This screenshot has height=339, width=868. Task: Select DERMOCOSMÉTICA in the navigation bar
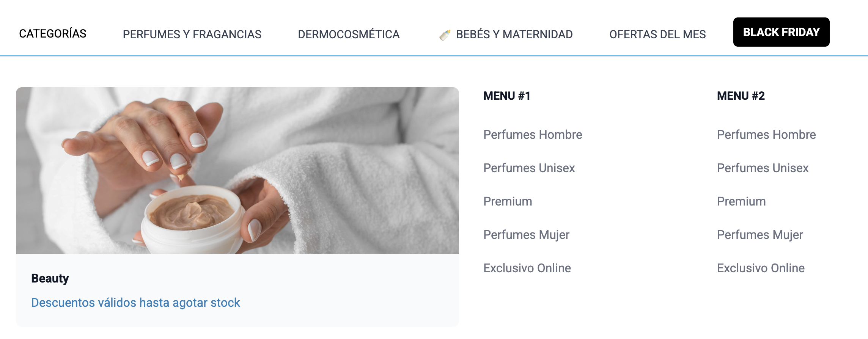(349, 35)
